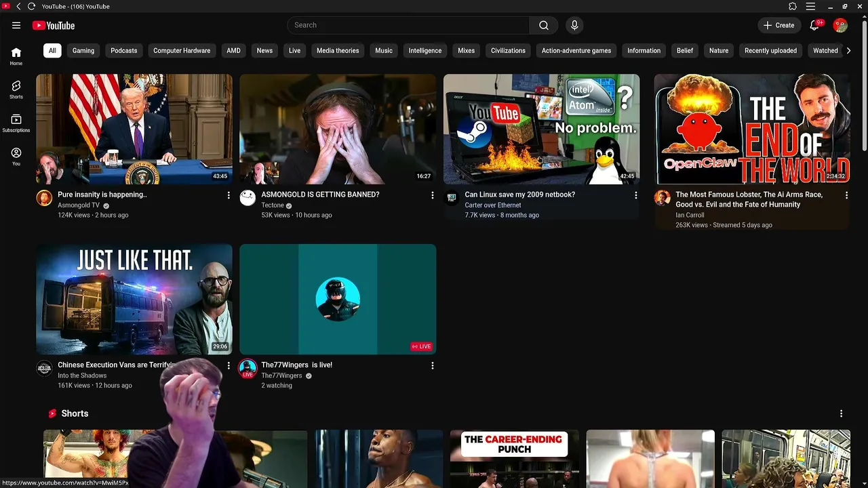
Task: Click The77Wingers live channel avatar
Action: pyautogui.click(x=248, y=368)
